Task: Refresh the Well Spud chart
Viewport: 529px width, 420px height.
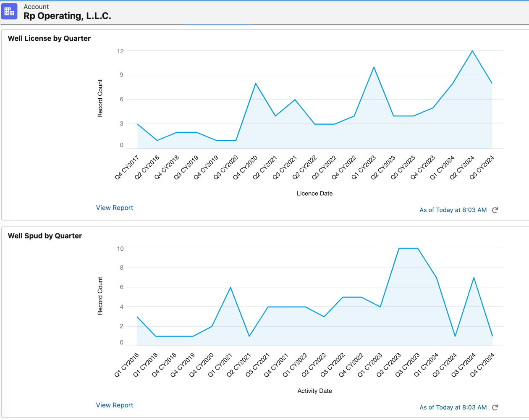Action: [495, 407]
